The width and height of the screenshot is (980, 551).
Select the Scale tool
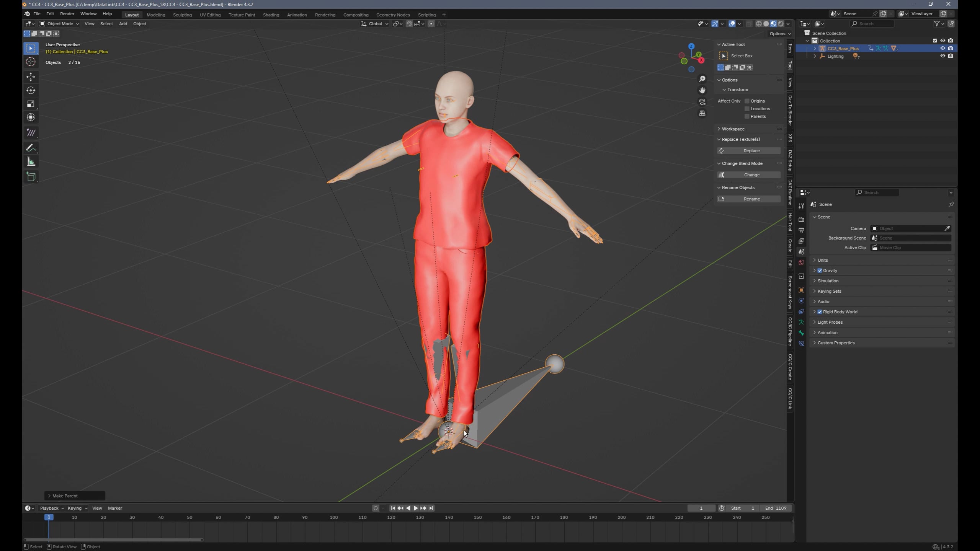click(31, 104)
